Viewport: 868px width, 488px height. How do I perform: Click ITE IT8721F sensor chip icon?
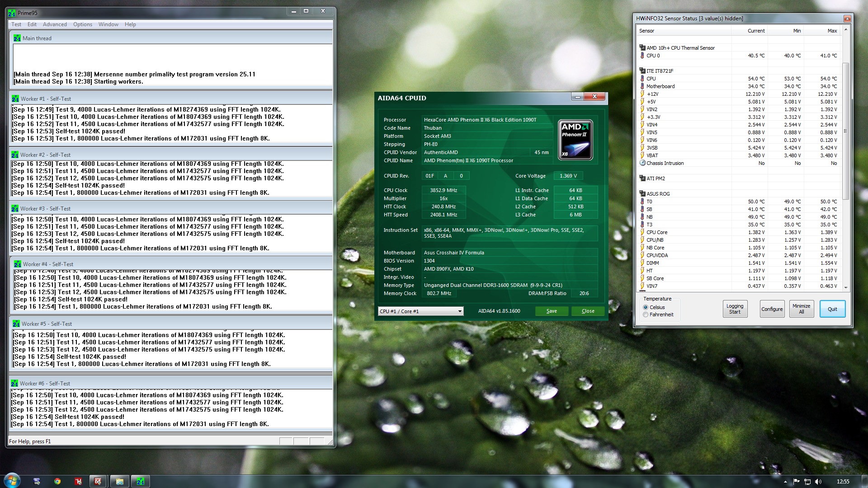pyautogui.click(x=642, y=70)
